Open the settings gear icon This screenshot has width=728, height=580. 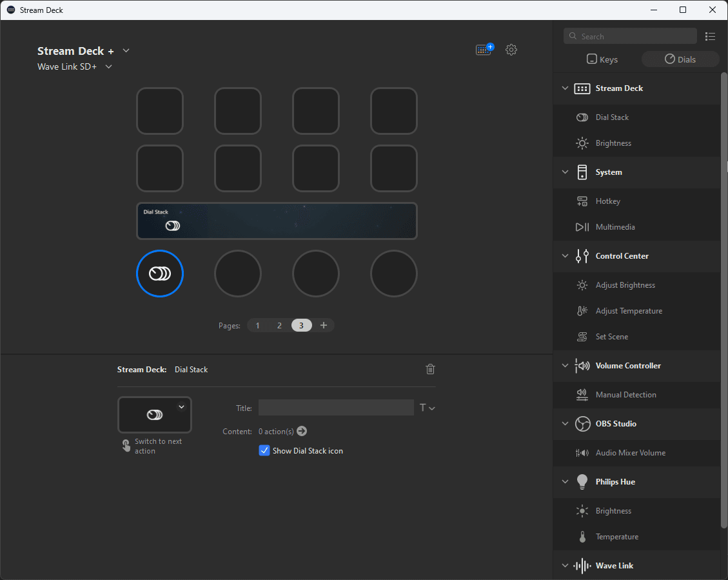click(x=511, y=50)
